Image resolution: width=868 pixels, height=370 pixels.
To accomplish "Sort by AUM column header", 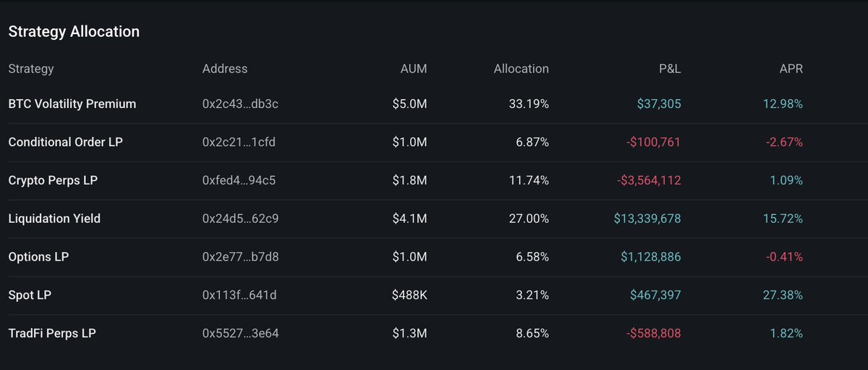I will [x=414, y=69].
